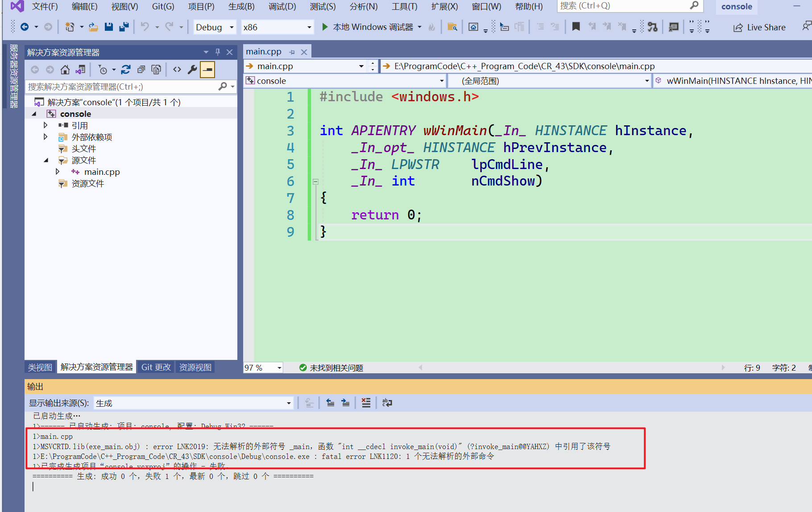
Task: Click the Home icon in Solution Explorer
Action: click(x=65, y=69)
